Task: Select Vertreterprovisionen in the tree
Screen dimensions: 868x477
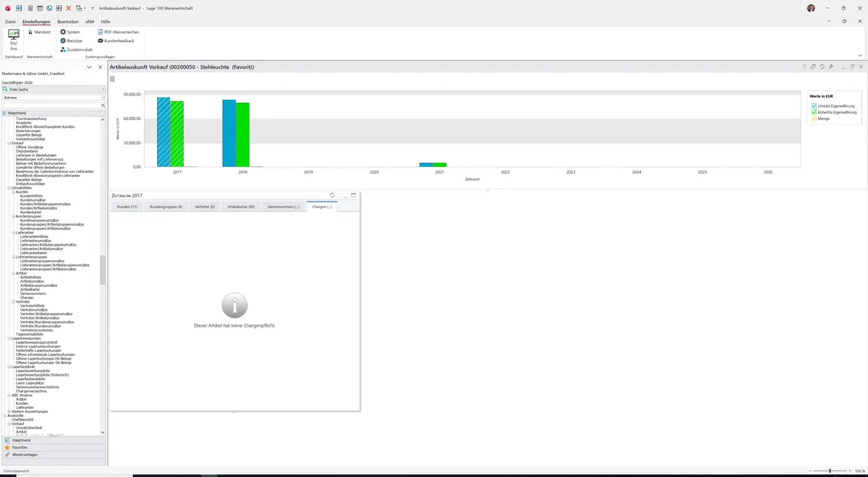Action: [x=36, y=330]
